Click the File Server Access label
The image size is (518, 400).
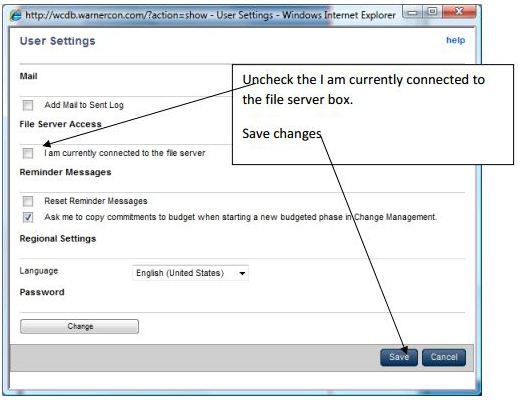pyautogui.click(x=60, y=124)
